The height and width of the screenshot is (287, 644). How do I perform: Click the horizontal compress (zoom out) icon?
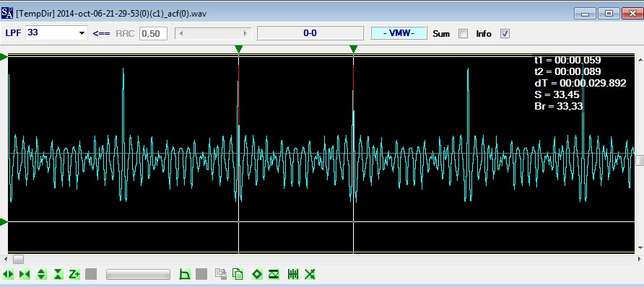pos(25,274)
